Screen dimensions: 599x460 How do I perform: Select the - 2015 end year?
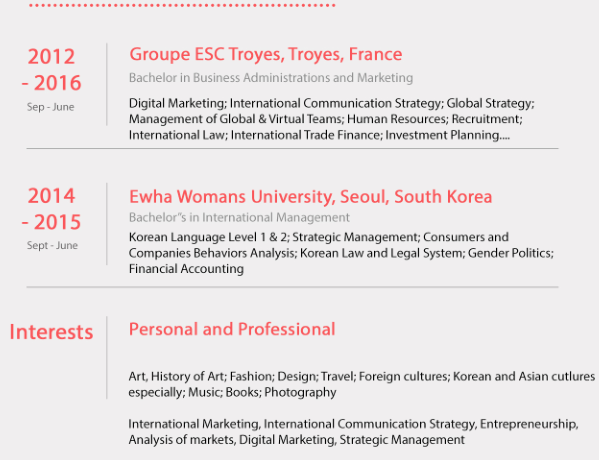coord(52,222)
